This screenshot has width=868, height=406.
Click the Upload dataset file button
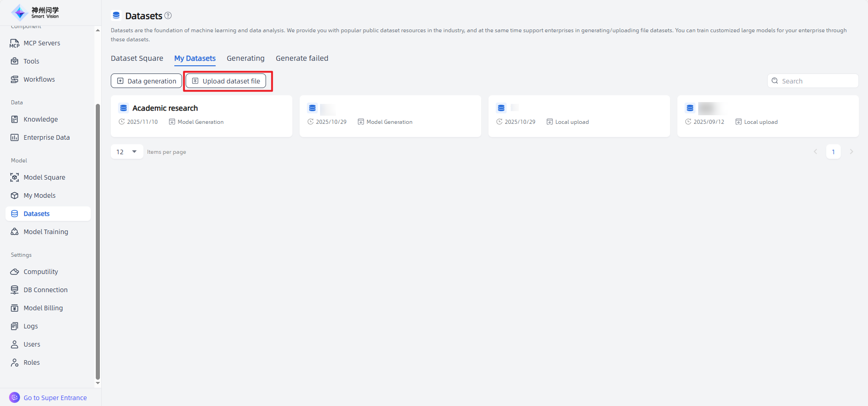click(226, 81)
